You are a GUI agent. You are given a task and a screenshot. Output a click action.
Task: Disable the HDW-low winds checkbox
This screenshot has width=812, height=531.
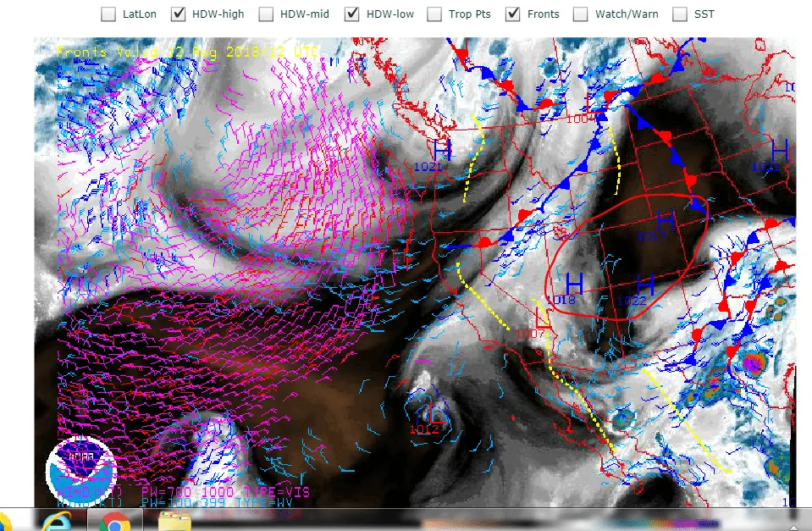click(351, 14)
